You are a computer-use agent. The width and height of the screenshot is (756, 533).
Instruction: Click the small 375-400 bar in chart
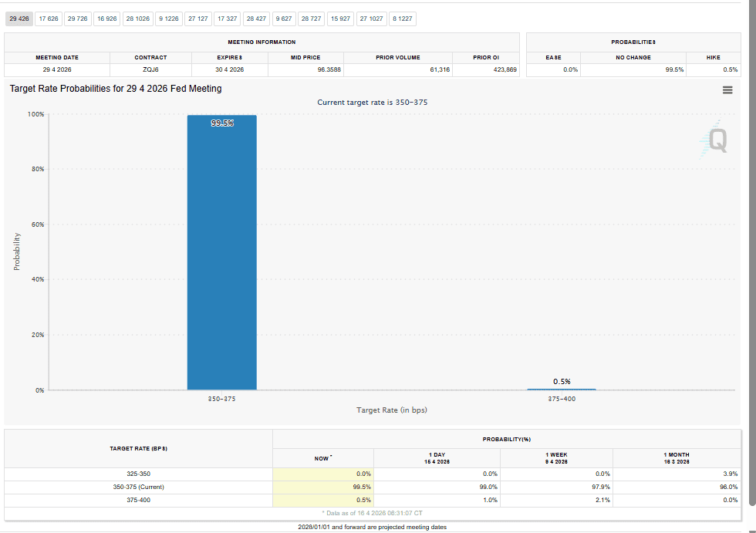coord(561,389)
